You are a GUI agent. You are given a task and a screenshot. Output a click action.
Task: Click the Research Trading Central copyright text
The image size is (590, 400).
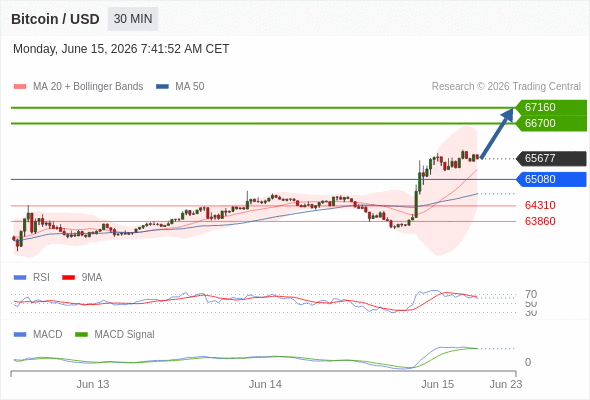[x=506, y=87]
